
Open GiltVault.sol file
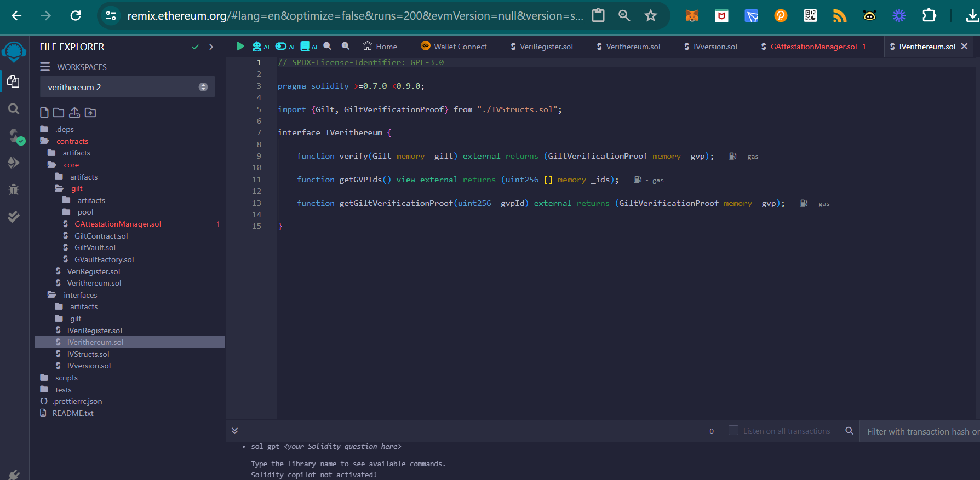(95, 247)
